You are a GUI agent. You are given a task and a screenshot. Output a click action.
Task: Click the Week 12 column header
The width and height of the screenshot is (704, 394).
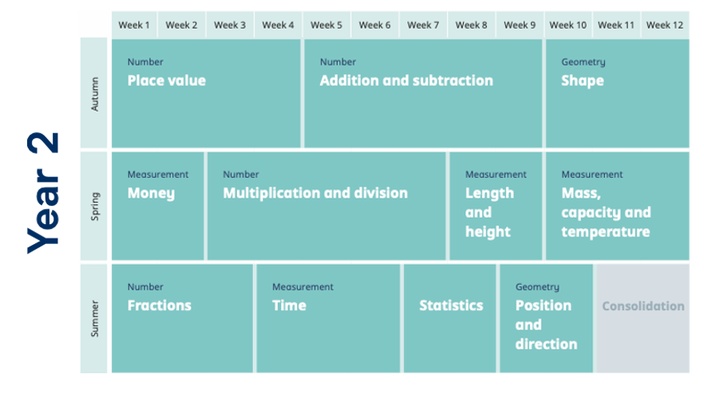click(x=665, y=25)
